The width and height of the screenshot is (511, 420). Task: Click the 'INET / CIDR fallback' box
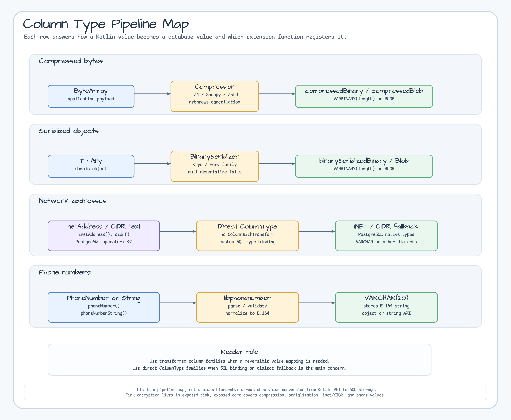386,236
